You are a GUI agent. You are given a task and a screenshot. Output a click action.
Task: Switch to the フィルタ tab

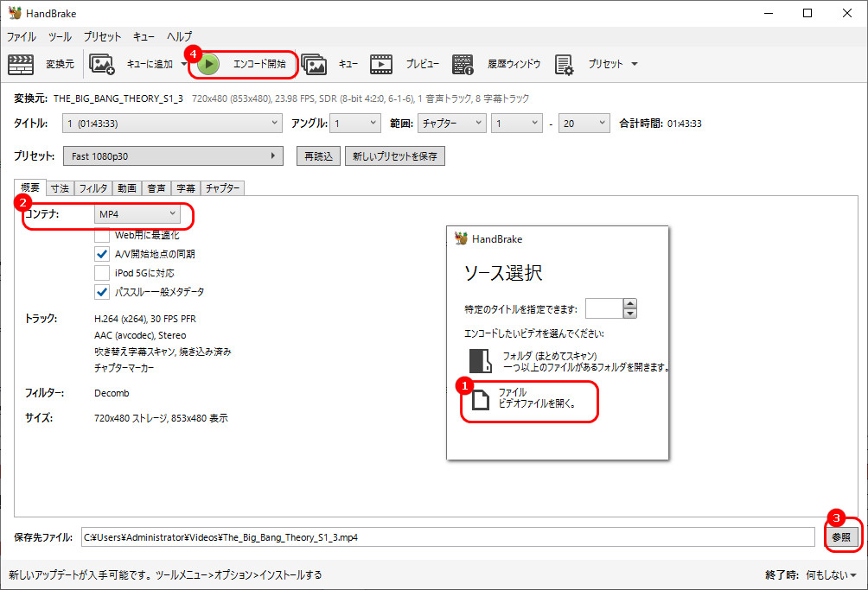pyautogui.click(x=93, y=188)
